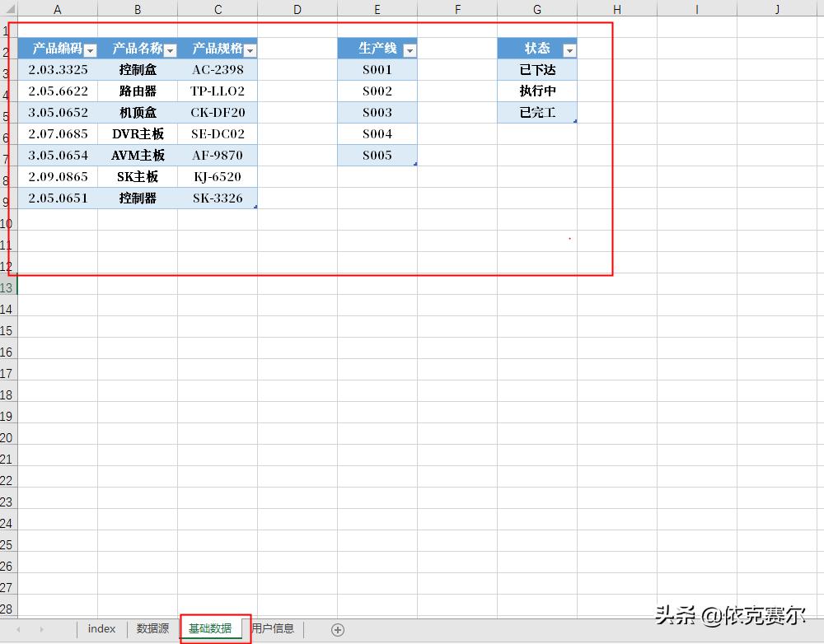Open the 产品名称 column filter dropdown
This screenshot has width=824, height=644.
171,49
